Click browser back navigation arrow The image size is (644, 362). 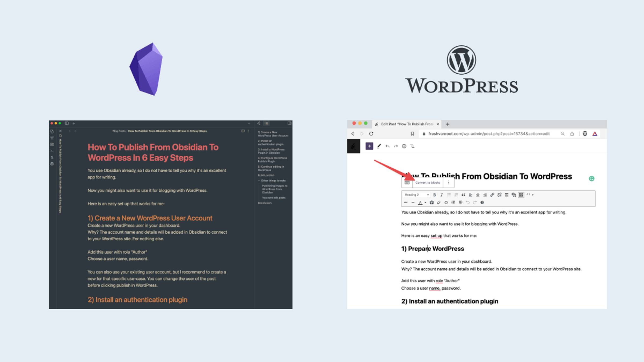point(353,134)
